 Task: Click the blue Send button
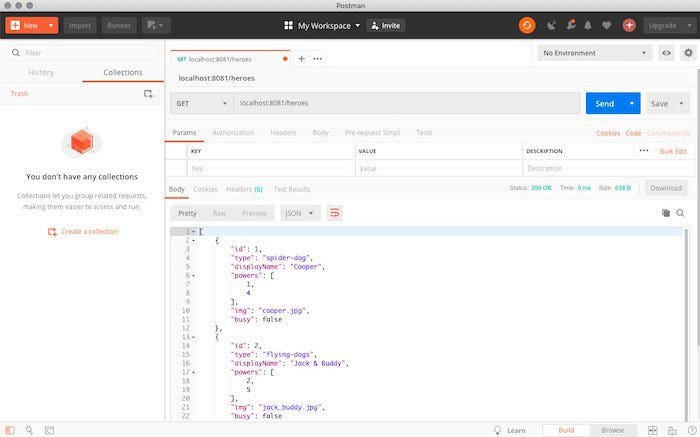pyautogui.click(x=604, y=103)
